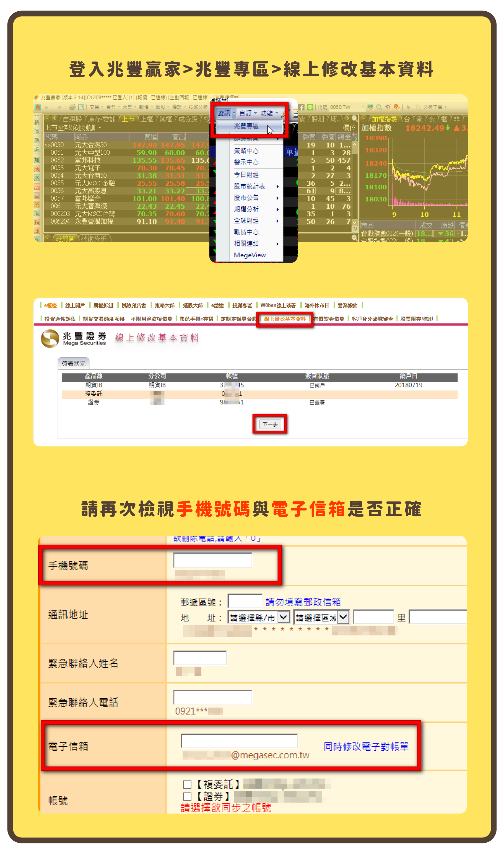The height and width of the screenshot is (847, 504).
Task: Click the green LINE share icon
Action: click(x=310, y=107)
